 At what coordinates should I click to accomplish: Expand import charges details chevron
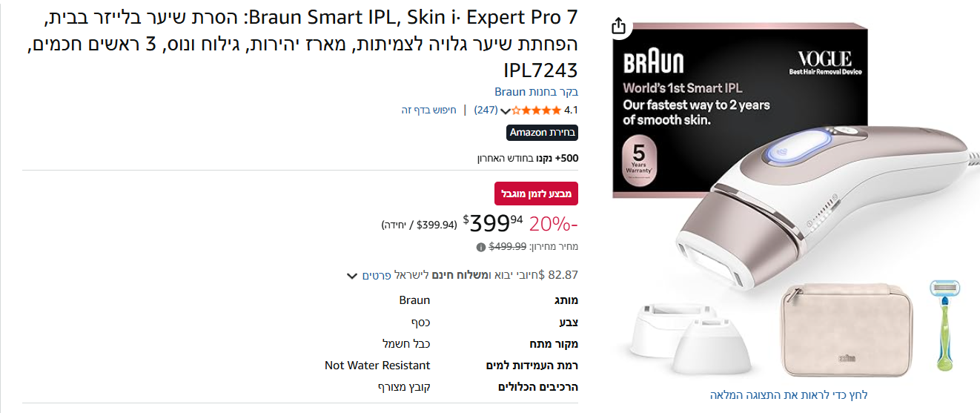[x=352, y=276]
